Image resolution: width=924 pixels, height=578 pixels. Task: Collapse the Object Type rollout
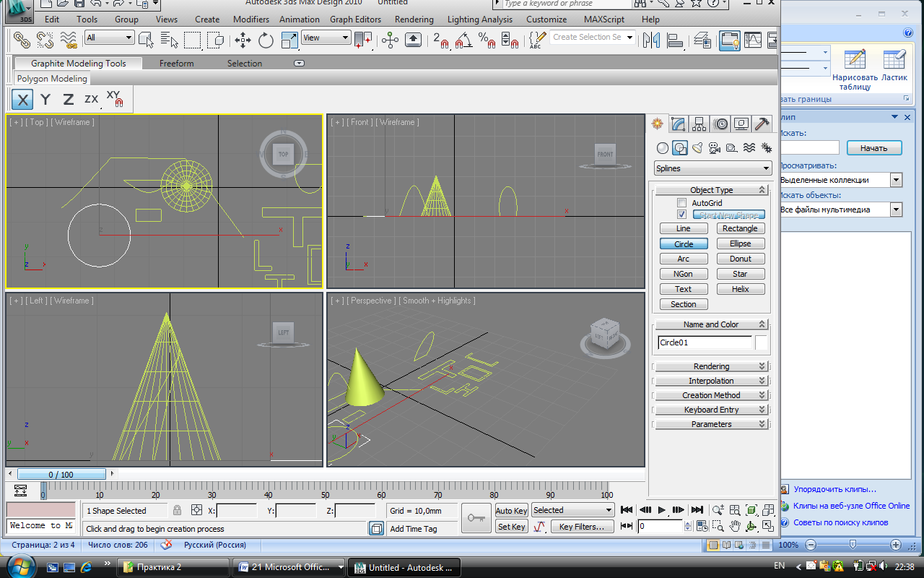coord(711,190)
